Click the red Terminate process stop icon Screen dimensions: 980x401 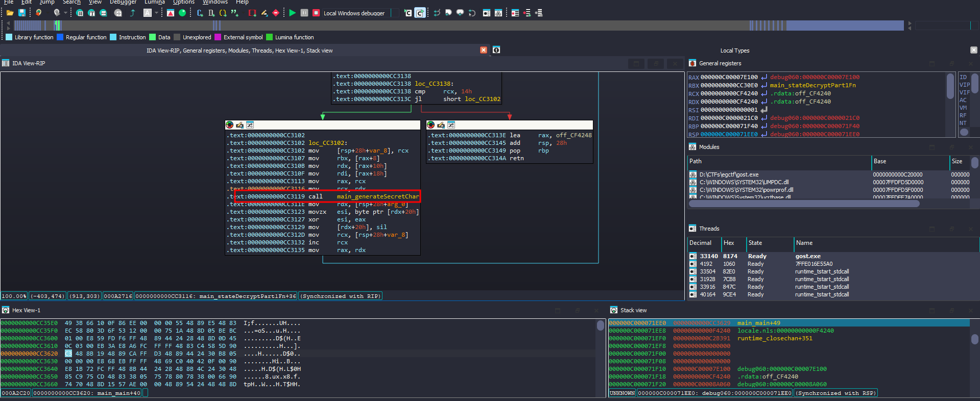click(x=316, y=13)
